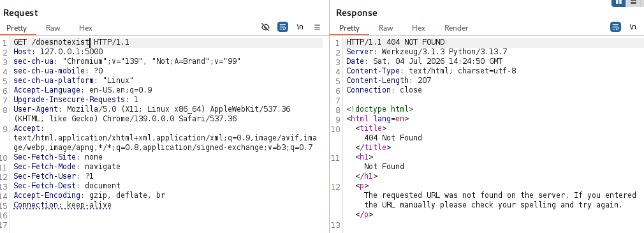Click the 'GET /doesnotexist HTTP/1.1' request line

(71, 42)
